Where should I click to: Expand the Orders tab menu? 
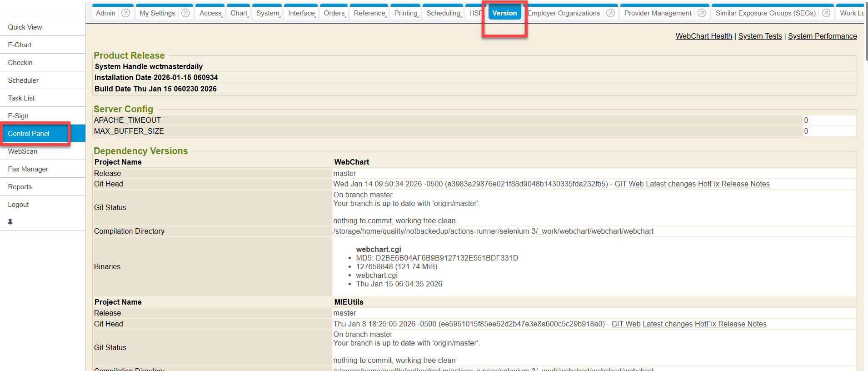[334, 13]
